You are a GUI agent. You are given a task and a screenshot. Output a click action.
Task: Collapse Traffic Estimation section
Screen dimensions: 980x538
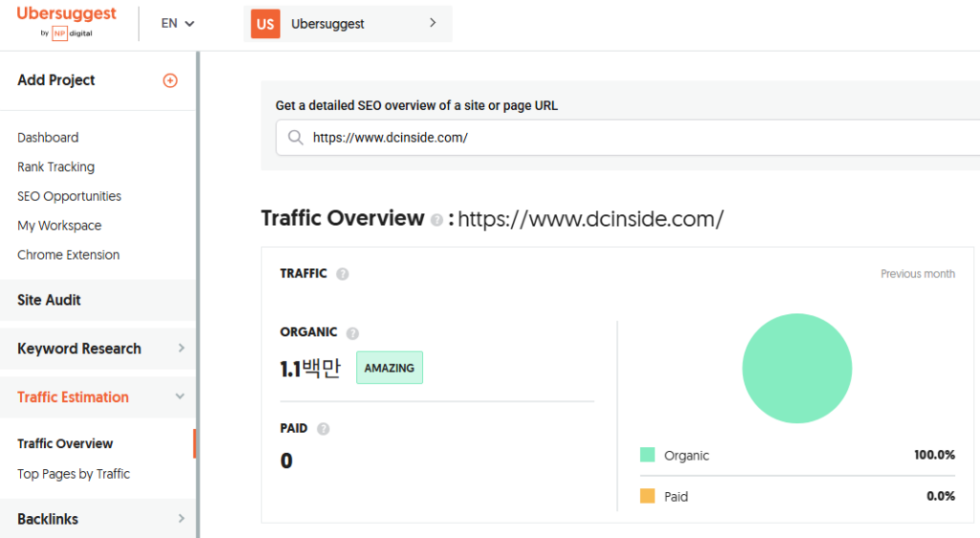99,396
